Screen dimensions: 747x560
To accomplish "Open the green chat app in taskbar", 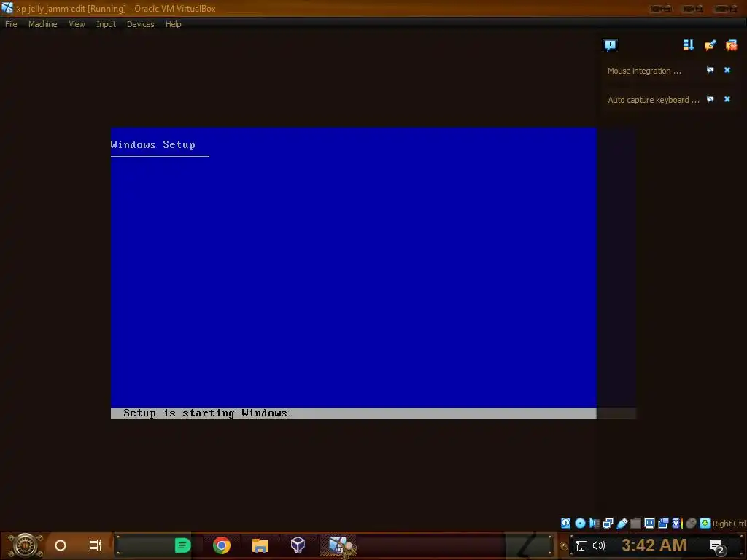I will click(182, 545).
